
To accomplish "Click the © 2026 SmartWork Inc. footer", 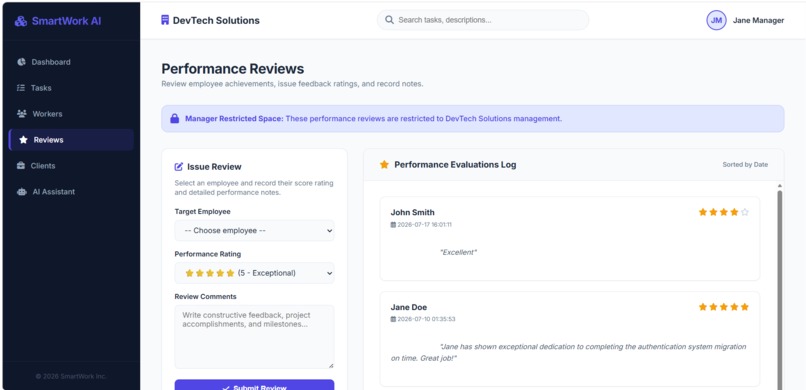I will [x=71, y=376].
